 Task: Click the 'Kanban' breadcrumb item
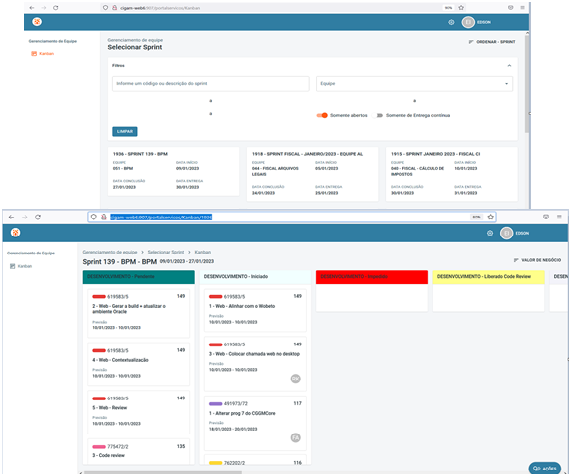[x=202, y=252]
